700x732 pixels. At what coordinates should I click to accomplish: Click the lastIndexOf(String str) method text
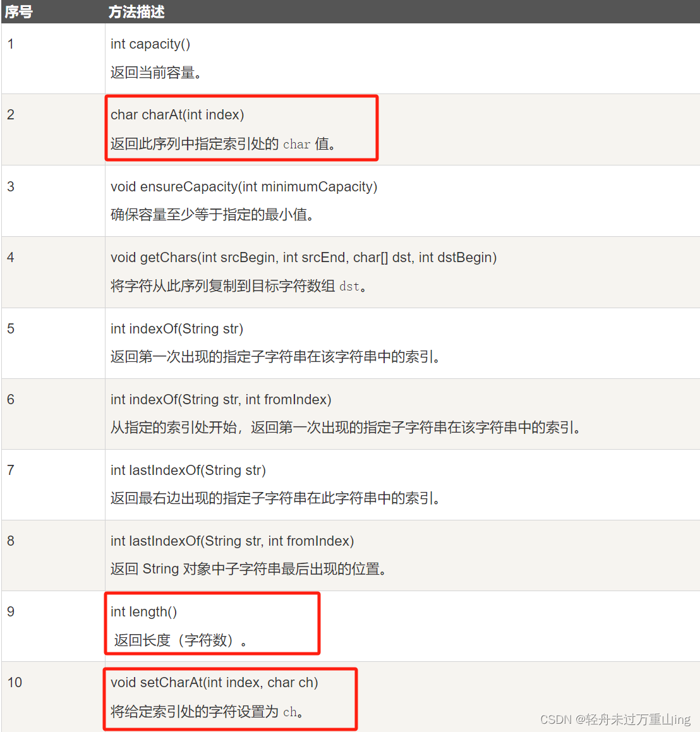pyautogui.click(x=188, y=470)
